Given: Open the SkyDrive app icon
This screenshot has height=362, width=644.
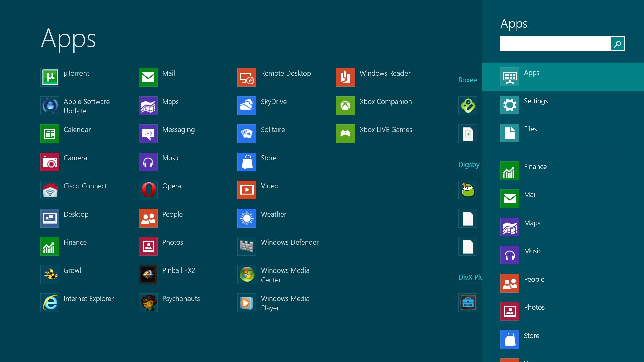Looking at the screenshot, I should pos(247,106).
